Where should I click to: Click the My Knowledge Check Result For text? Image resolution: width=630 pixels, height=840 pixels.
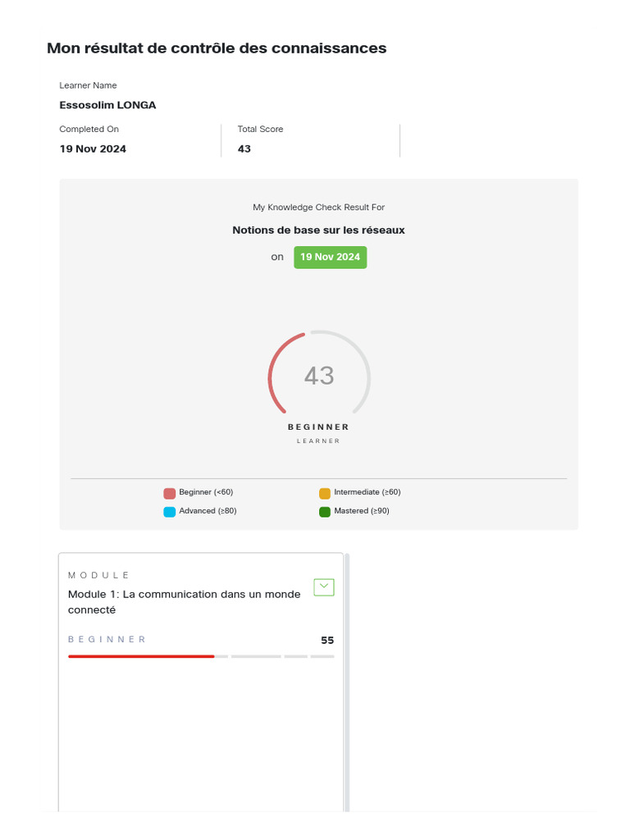[x=319, y=208]
